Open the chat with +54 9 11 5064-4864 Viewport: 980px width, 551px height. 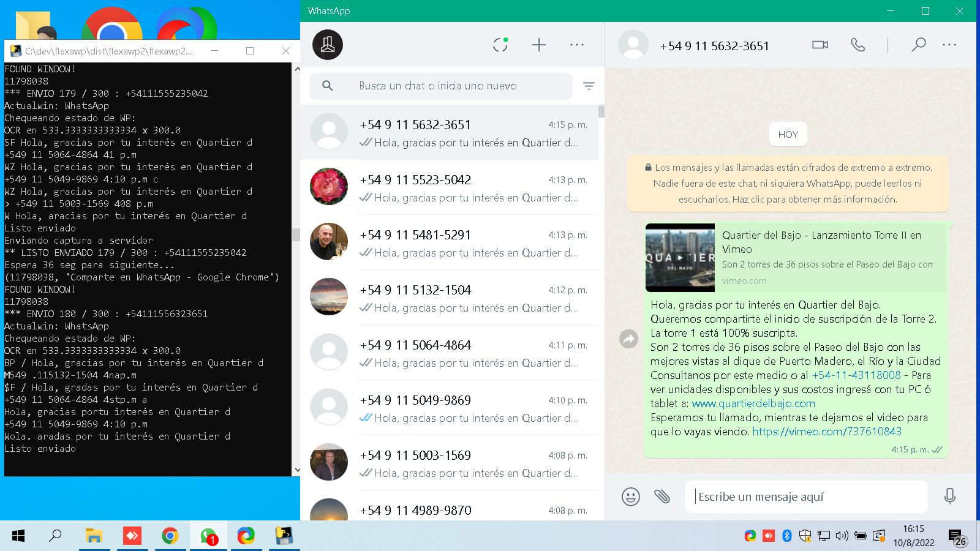pos(449,353)
